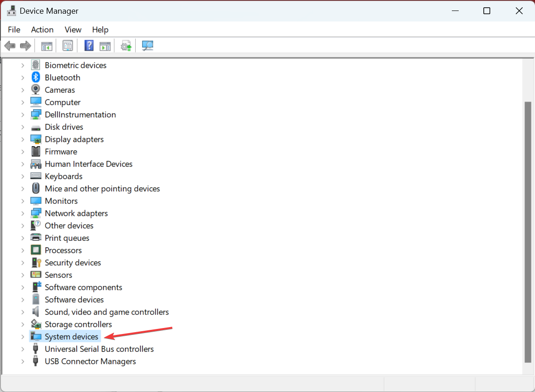Click the Computer monitor icon
535x392 pixels.
click(x=36, y=102)
